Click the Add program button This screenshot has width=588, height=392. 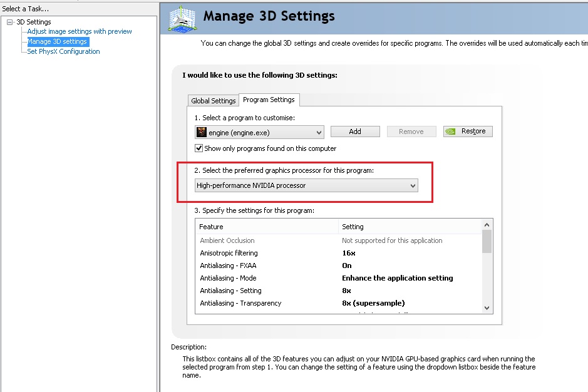tap(355, 132)
